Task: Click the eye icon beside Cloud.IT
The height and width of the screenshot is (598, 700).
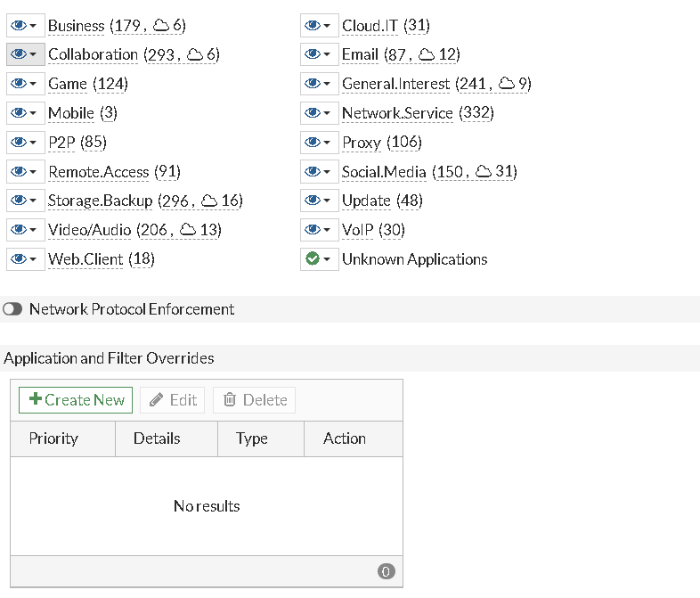Action: coord(313,26)
